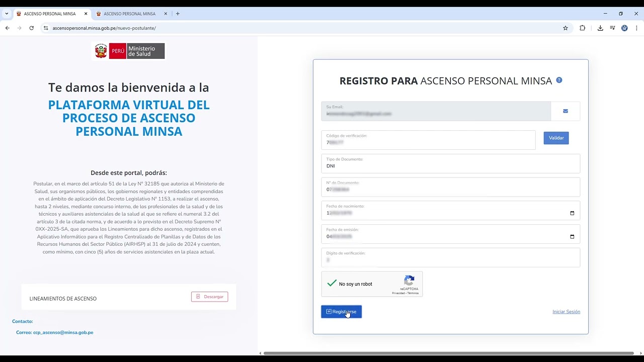Open the Tipo de Documento dropdown
644x362 pixels.
[451, 163]
